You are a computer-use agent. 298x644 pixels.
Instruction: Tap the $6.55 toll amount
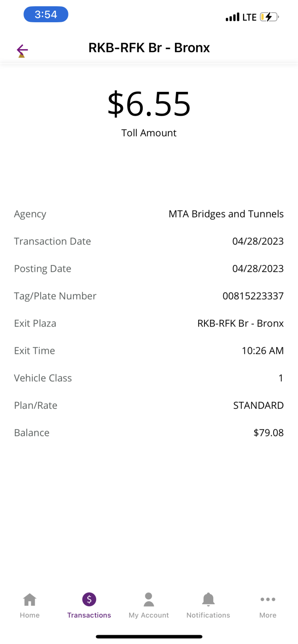pyautogui.click(x=149, y=104)
